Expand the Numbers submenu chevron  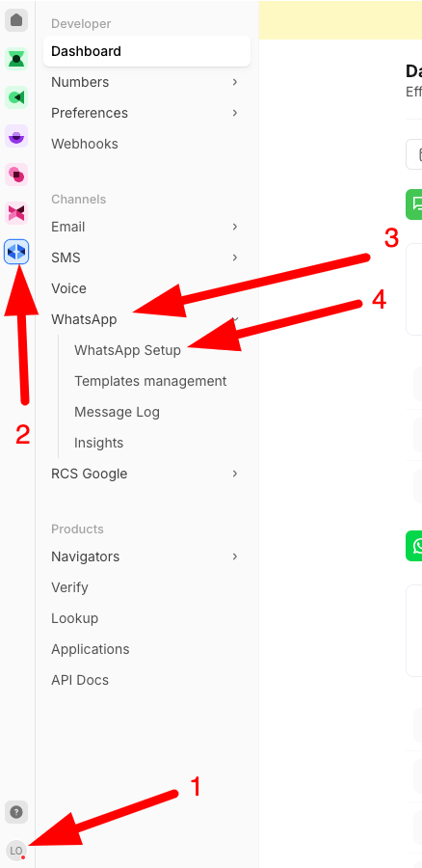coord(235,82)
